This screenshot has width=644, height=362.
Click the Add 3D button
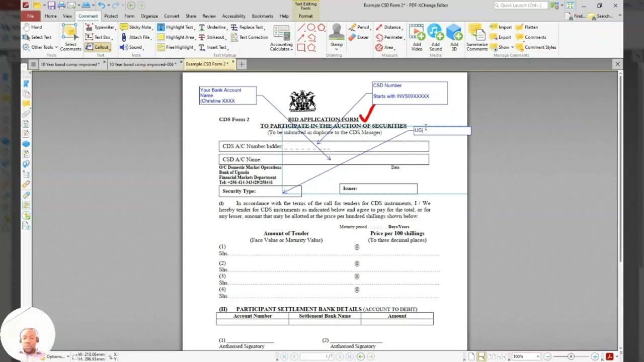click(x=454, y=37)
